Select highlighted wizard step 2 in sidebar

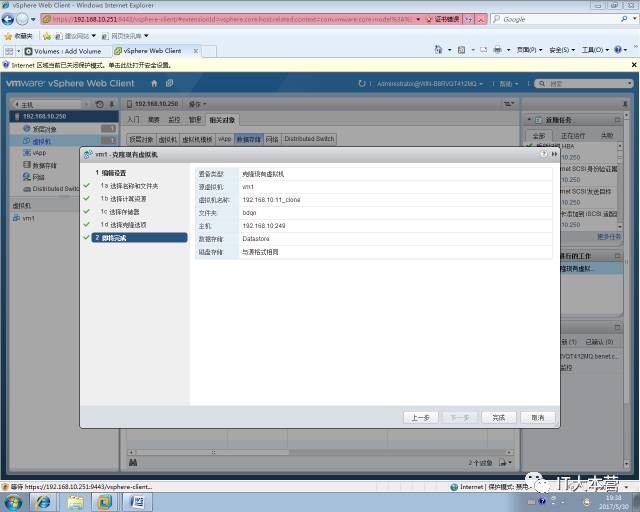[x=139, y=238]
